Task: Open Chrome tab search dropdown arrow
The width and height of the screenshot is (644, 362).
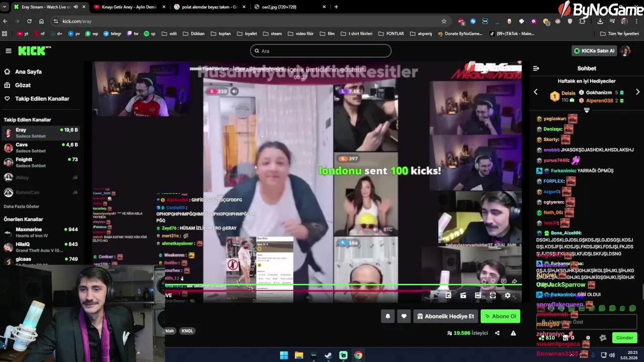Action: (x=5, y=7)
